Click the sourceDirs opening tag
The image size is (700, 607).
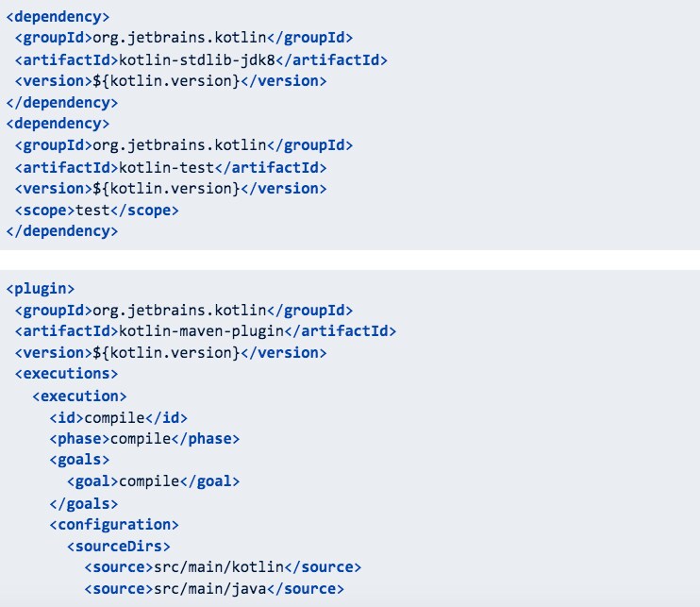(119, 547)
